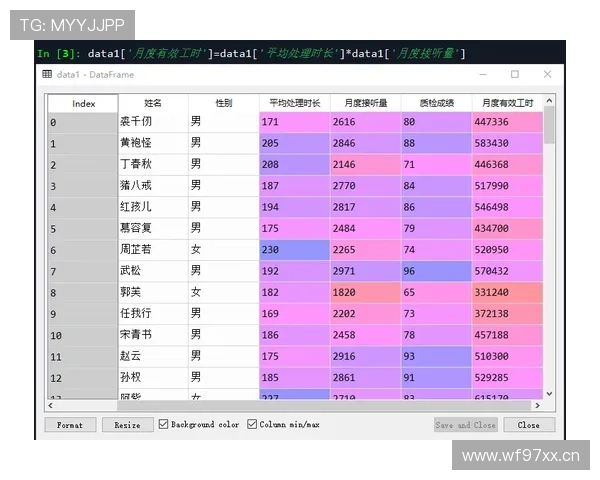Select the cell with value 529285
Image resolution: width=600 pixels, height=480 pixels.
point(507,378)
